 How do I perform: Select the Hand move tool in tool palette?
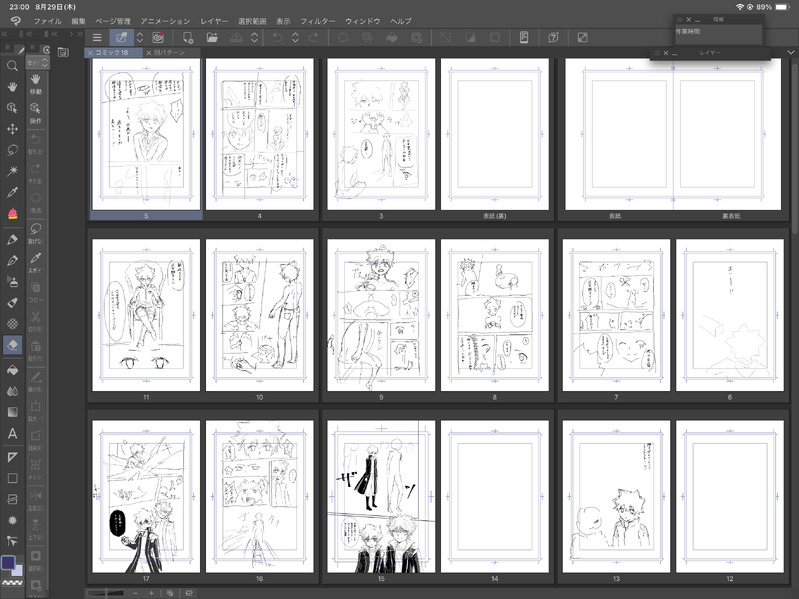coord(12,87)
